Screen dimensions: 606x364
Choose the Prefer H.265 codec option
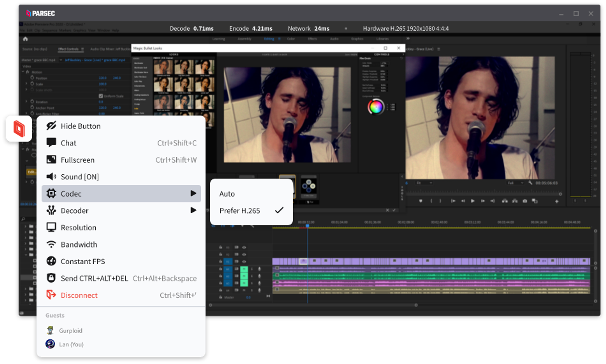point(251,210)
